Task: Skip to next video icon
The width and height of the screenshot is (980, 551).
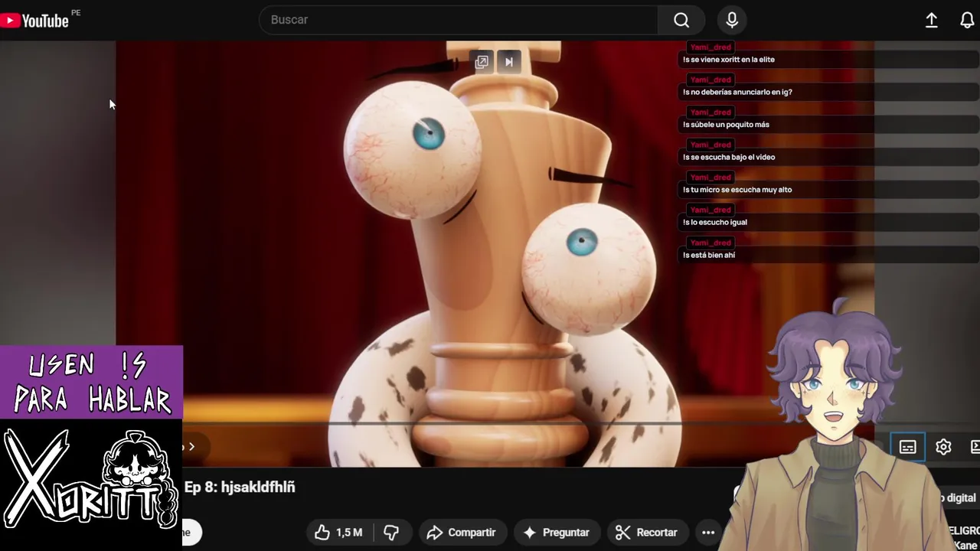Action: [x=509, y=62]
